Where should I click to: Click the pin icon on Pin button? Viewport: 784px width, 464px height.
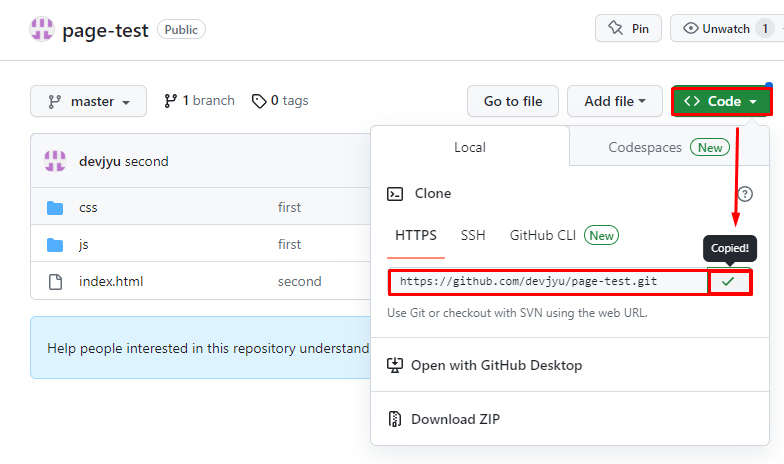pyautogui.click(x=616, y=28)
